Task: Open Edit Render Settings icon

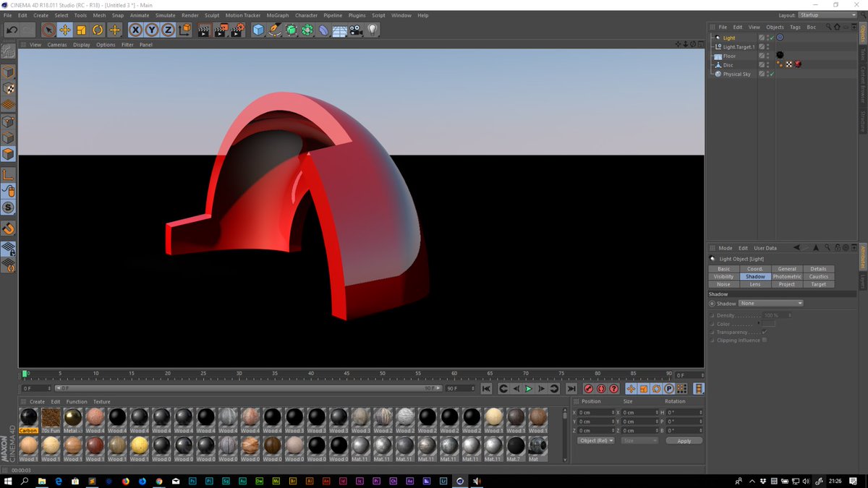Action: (237, 30)
